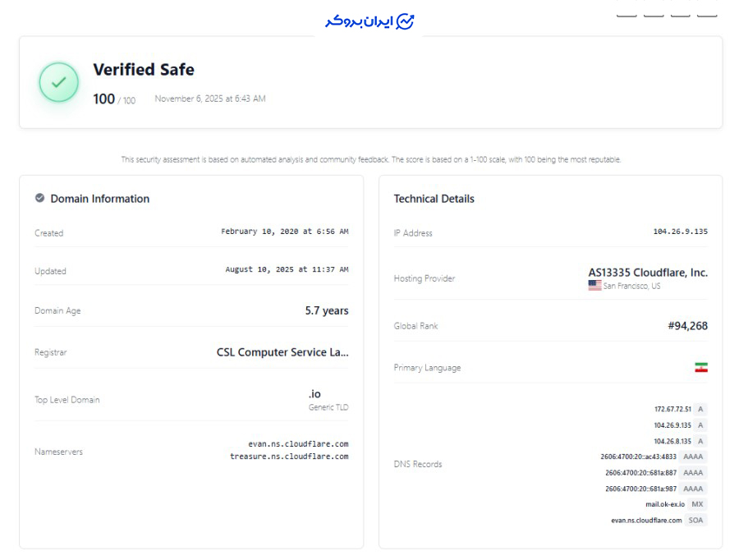739x560 pixels.
Task: Click the Verified Safe heading
Action: (144, 70)
